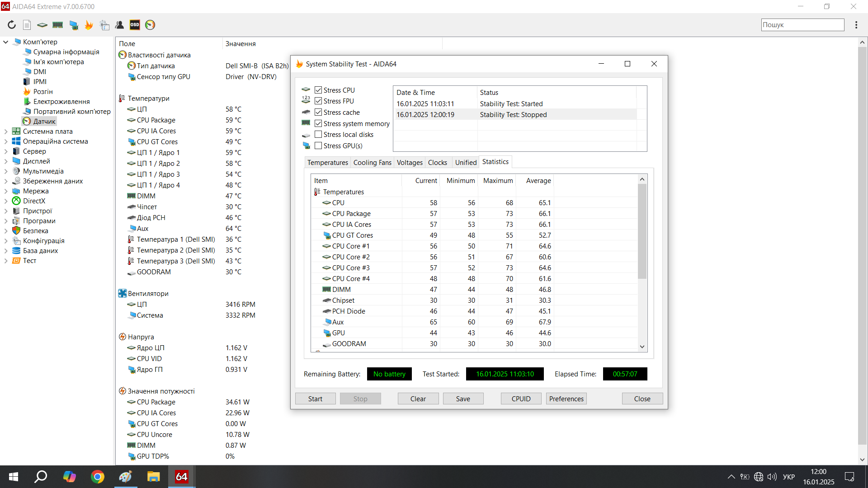Open stability test Preferences
The image size is (868, 488).
[x=566, y=399]
